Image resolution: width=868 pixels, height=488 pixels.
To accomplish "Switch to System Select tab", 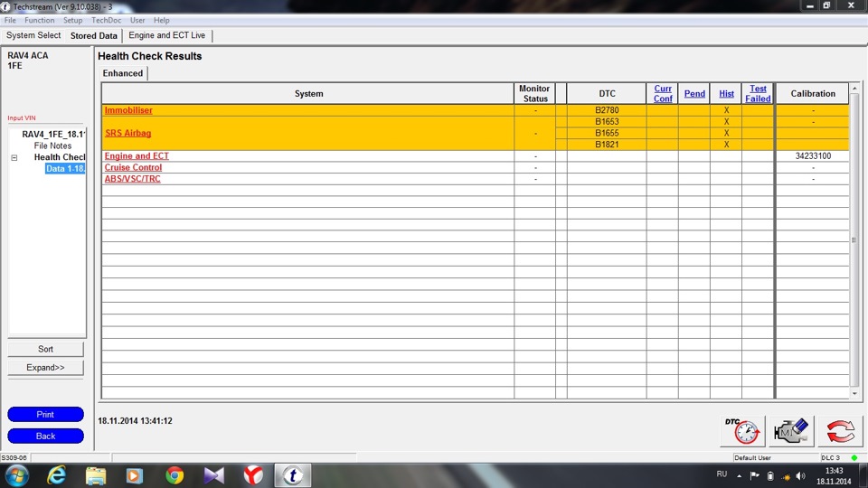I will pos(33,35).
